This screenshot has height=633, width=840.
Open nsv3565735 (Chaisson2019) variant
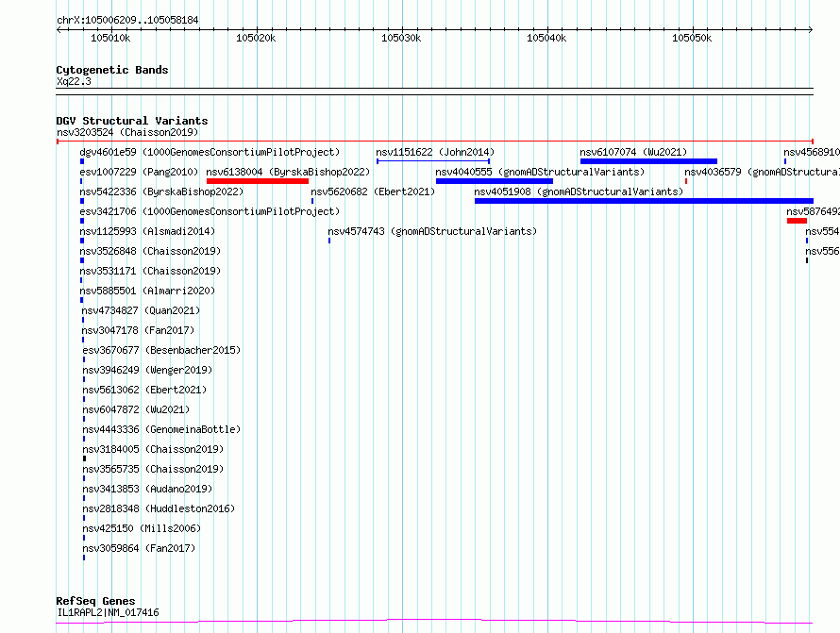tap(153, 469)
